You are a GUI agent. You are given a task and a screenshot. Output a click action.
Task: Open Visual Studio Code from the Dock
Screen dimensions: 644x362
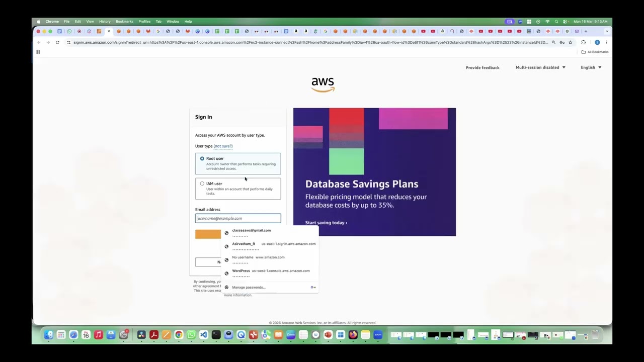[203, 335]
